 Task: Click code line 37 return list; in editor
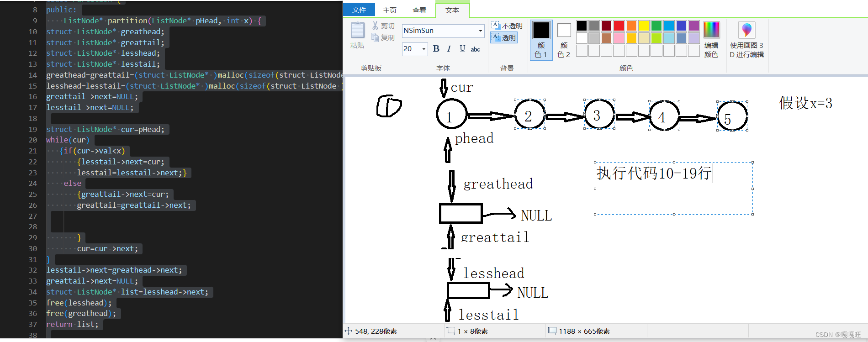tap(72, 325)
